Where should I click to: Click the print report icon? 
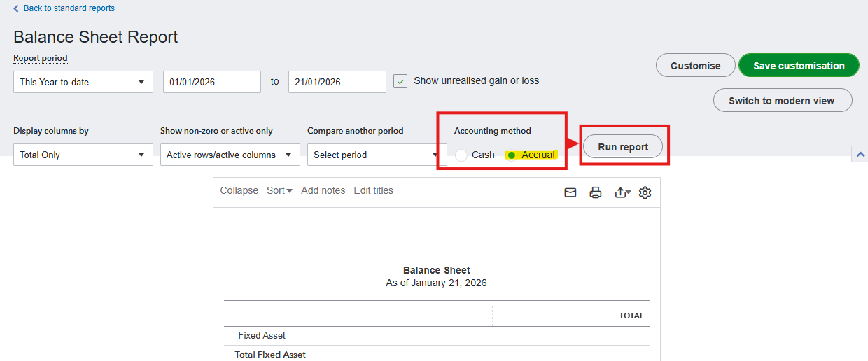click(595, 192)
